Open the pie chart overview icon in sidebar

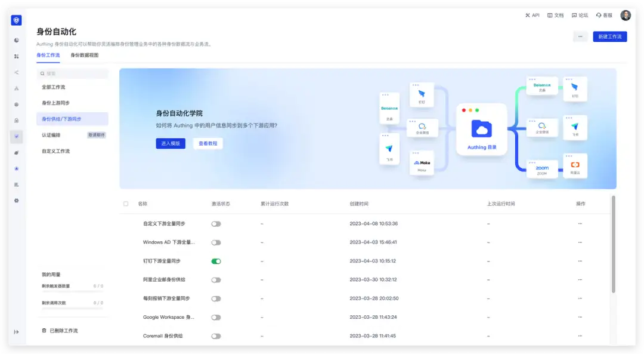click(17, 40)
